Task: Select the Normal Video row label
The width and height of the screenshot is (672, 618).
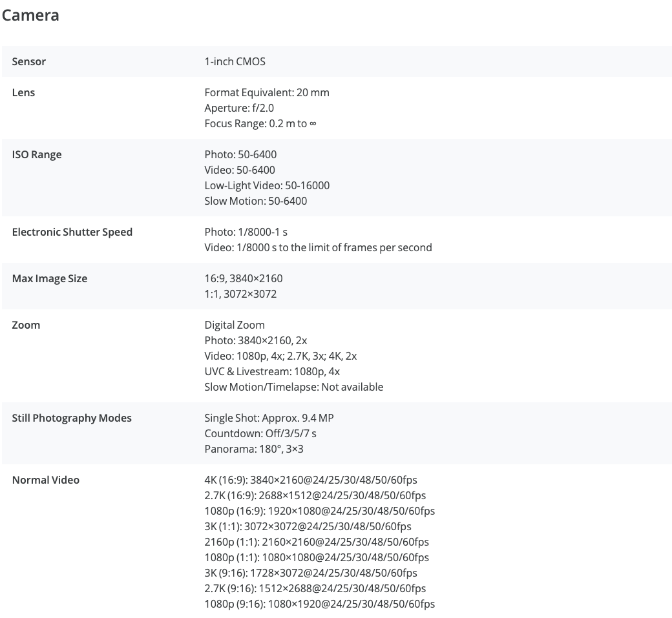Action: coord(46,480)
